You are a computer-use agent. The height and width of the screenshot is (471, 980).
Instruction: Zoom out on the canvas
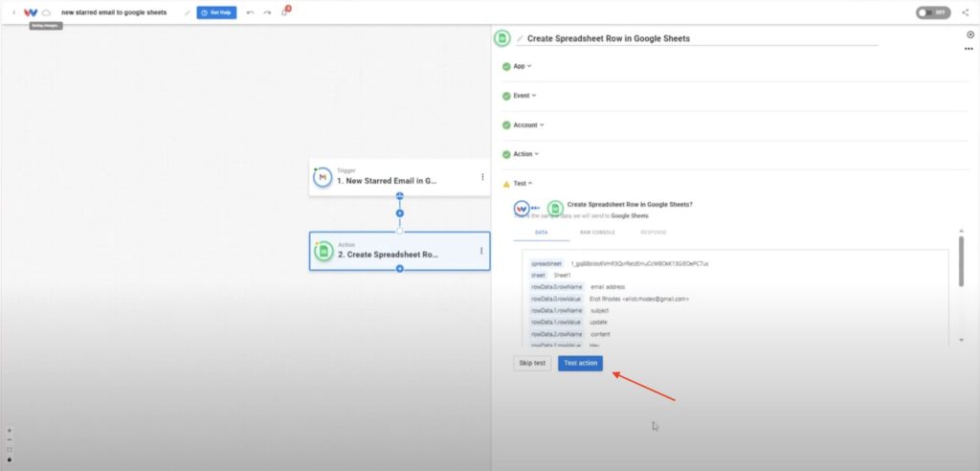(x=10, y=439)
